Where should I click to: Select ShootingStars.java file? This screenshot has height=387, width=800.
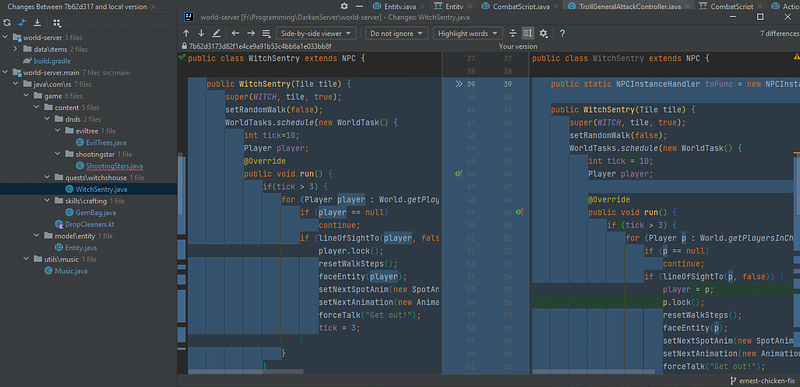(x=115, y=166)
